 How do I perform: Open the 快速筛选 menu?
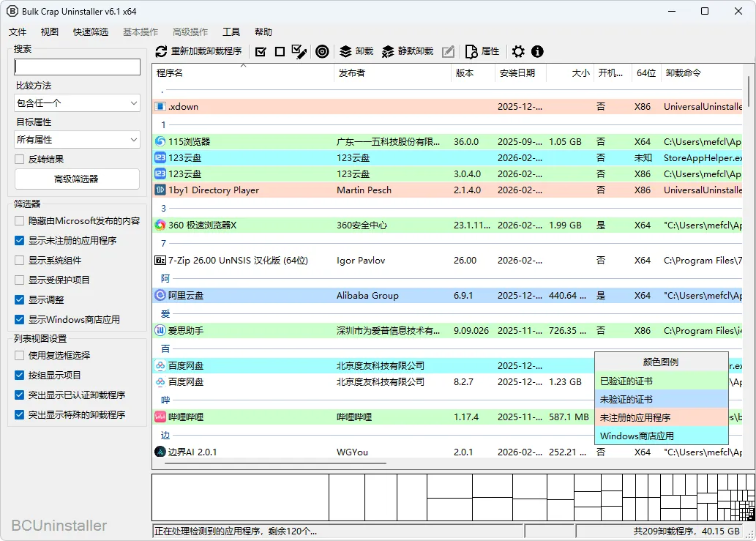click(91, 31)
